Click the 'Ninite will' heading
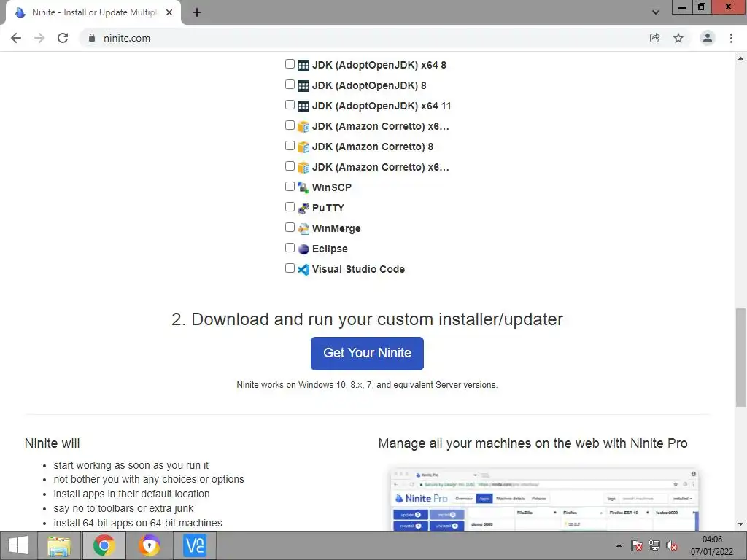This screenshot has height=560, width=747. [53, 443]
